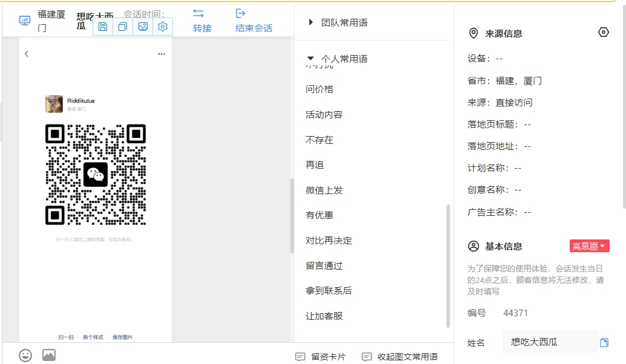
Task: Click the 编号 value 44371
Action: click(515, 313)
